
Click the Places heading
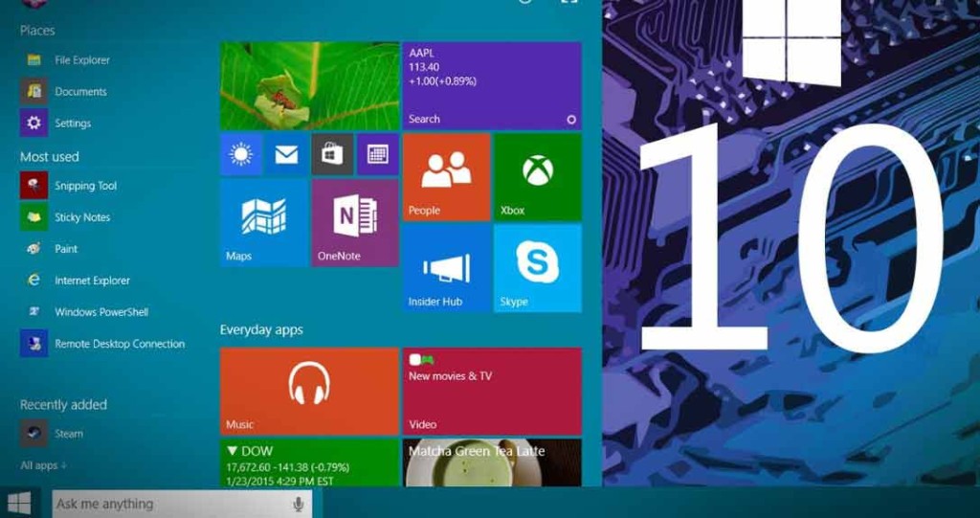point(37,31)
